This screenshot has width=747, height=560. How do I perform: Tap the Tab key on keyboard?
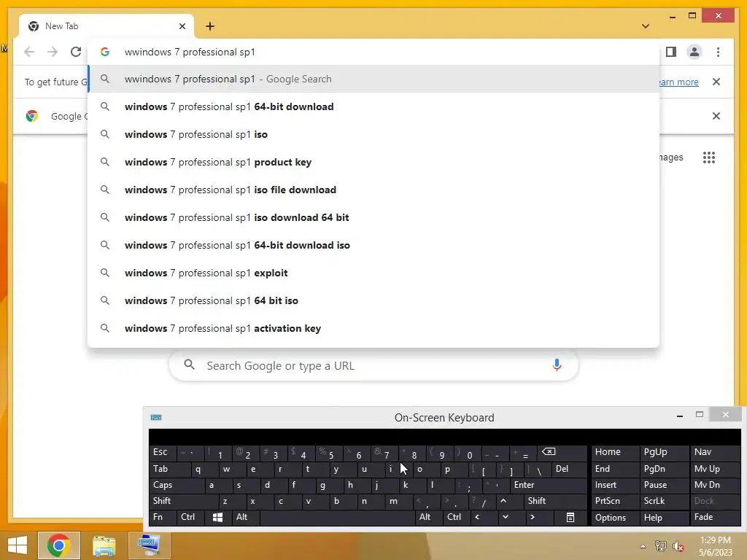pos(169,469)
